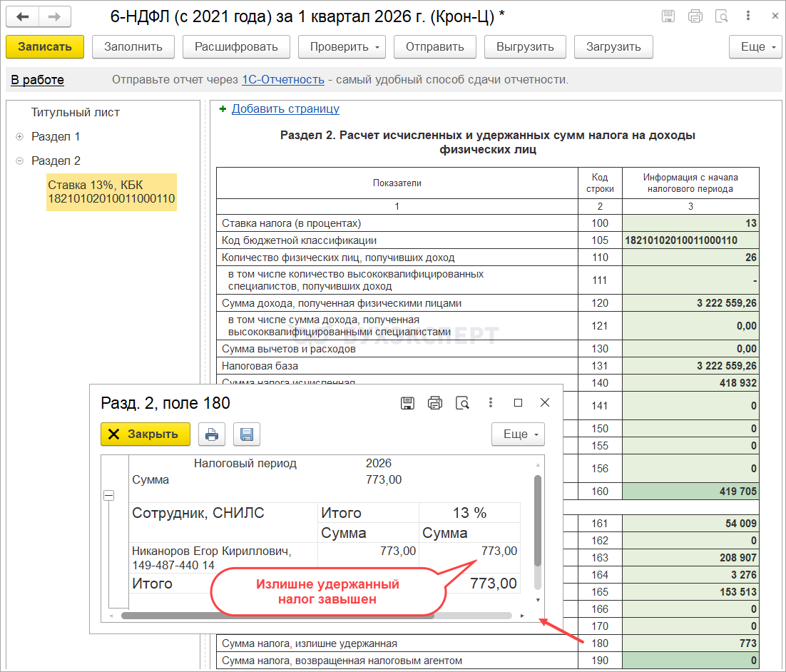Follow the 1С-Отчетность link
Image resolution: width=786 pixels, height=672 pixels.
(x=283, y=79)
